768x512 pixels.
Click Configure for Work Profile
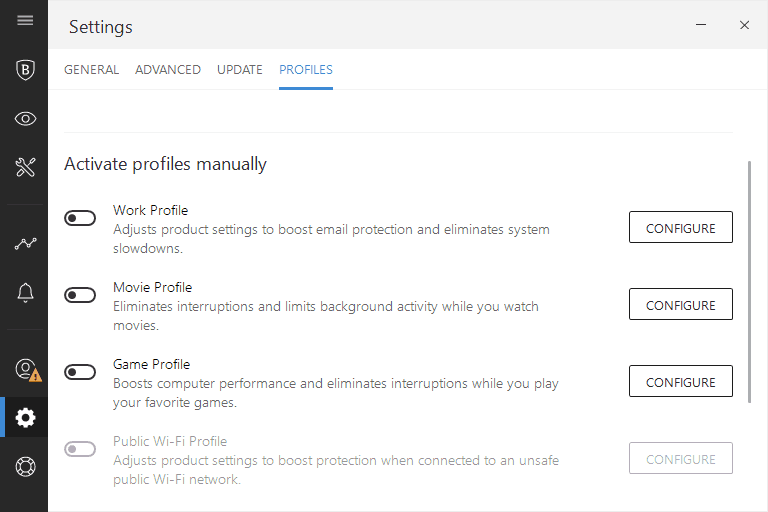coord(681,227)
